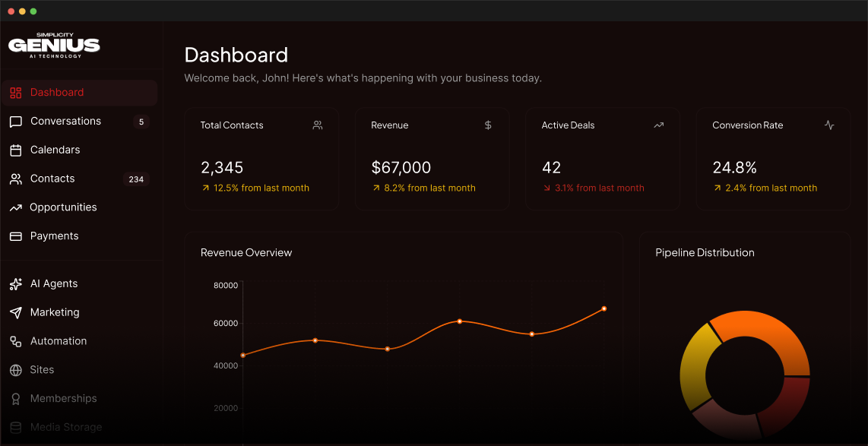The image size is (868, 446).
Task: Open the Memberships menu item
Action: 63,399
